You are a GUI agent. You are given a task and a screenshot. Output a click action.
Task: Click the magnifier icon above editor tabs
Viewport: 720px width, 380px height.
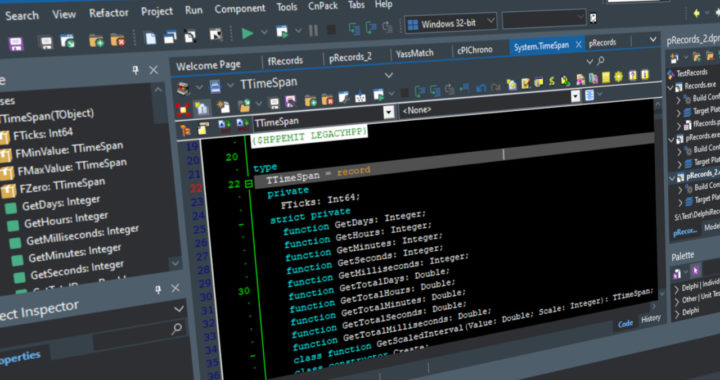pyautogui.click(x=601, y=61)
